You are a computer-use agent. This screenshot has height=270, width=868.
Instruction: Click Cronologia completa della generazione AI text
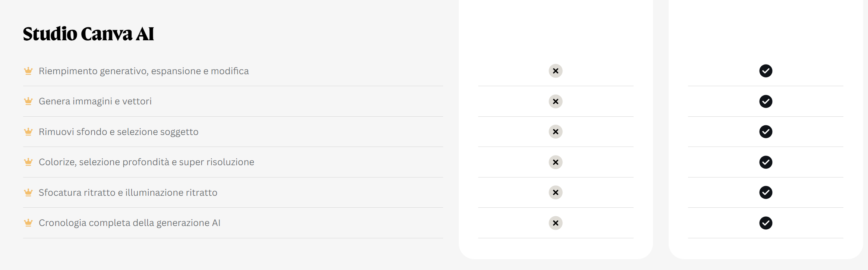click(129, 223)
